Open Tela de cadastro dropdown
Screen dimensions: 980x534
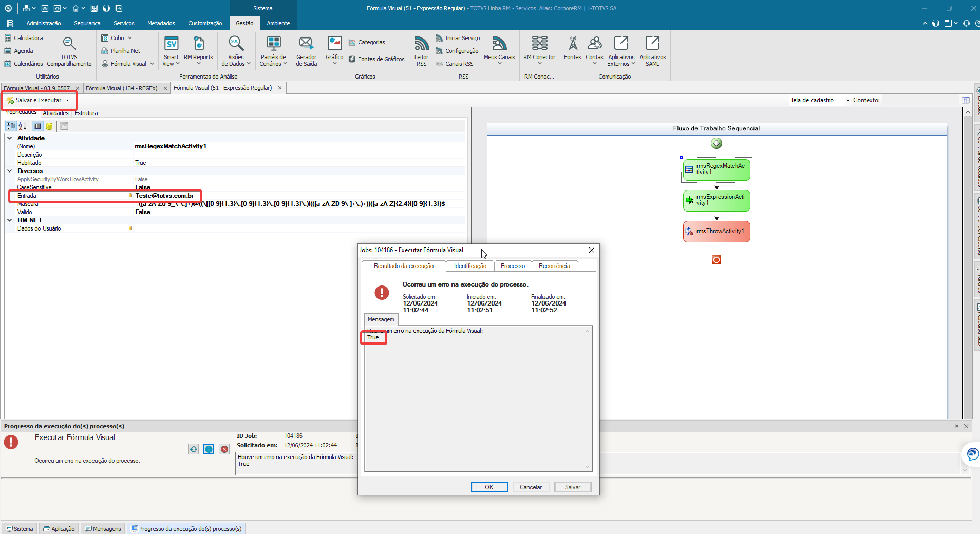tap(847, 101)
